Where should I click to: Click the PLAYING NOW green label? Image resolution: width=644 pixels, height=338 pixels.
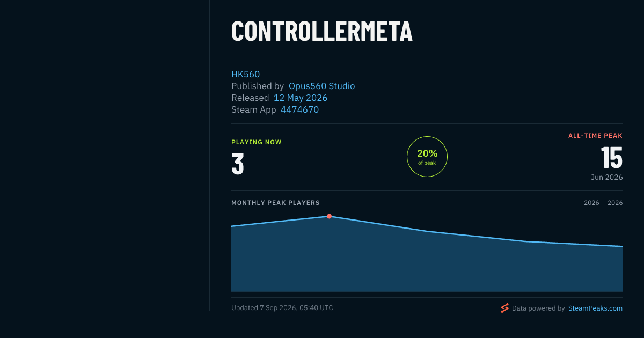click(257, 142)
